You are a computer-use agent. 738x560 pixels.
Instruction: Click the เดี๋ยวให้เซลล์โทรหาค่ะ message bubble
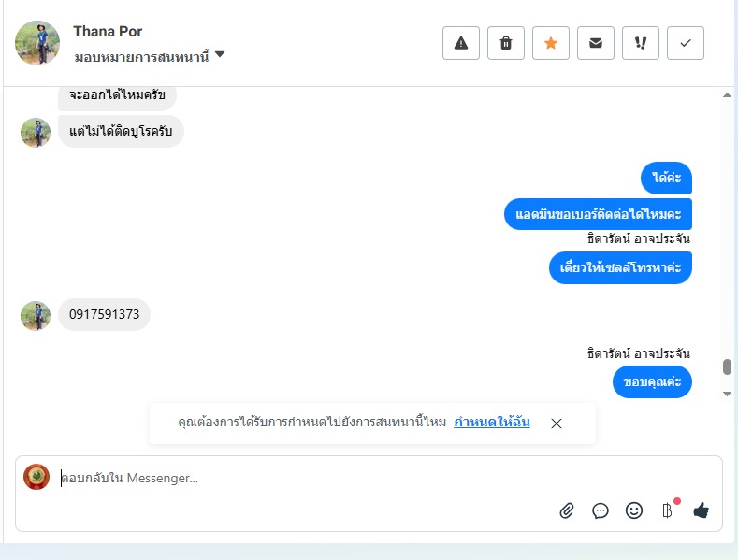point(620,267)
